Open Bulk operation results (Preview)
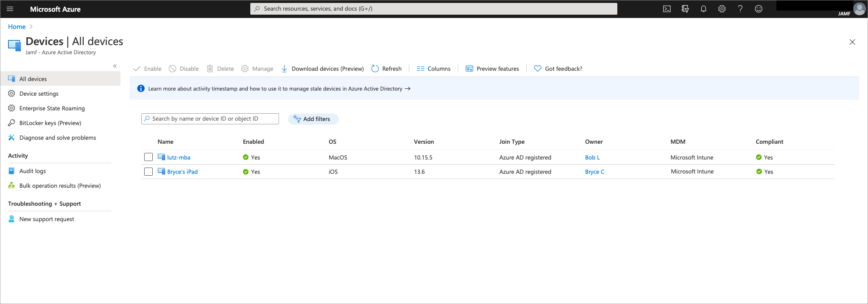Image resolution: width=868 pixels, height=304 pixels. click(60, 186)
